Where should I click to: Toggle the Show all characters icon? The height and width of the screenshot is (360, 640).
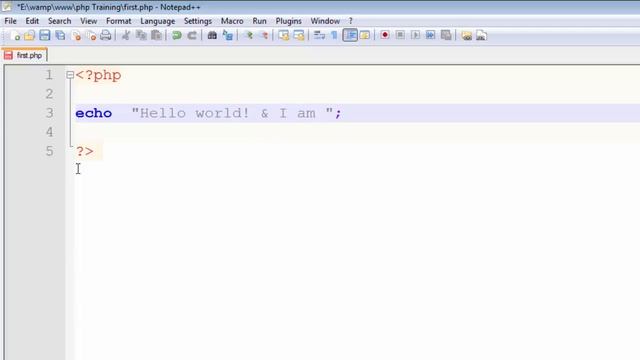(x=334, y=36)
